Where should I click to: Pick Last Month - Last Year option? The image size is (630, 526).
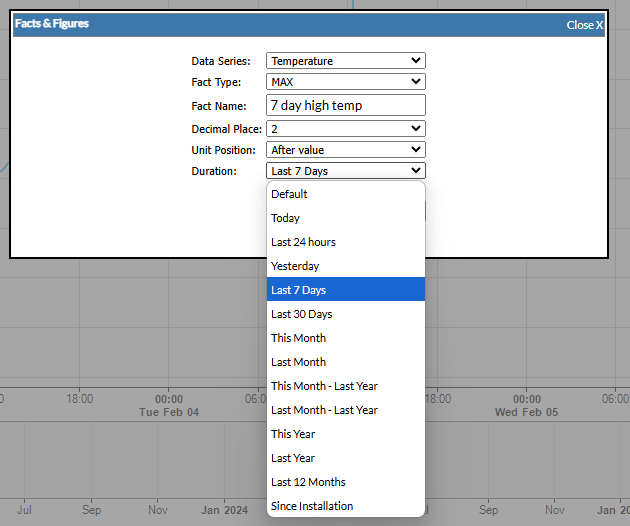click(345, 410)
